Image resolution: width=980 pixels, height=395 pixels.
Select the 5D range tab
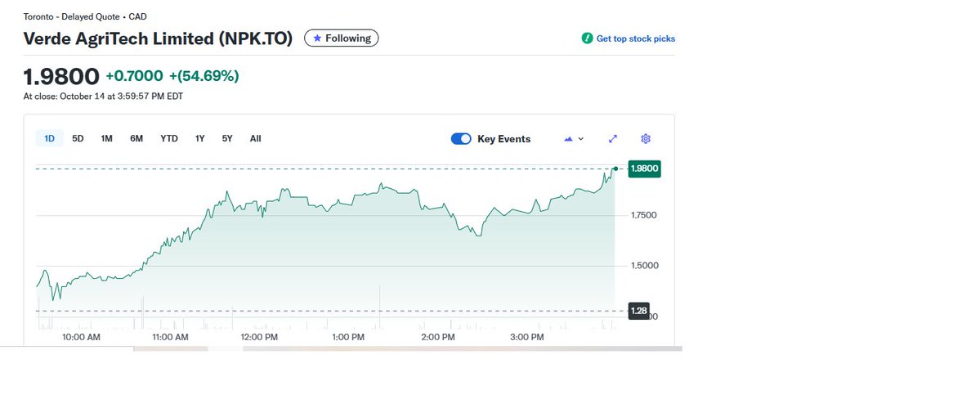coord(78,139)
